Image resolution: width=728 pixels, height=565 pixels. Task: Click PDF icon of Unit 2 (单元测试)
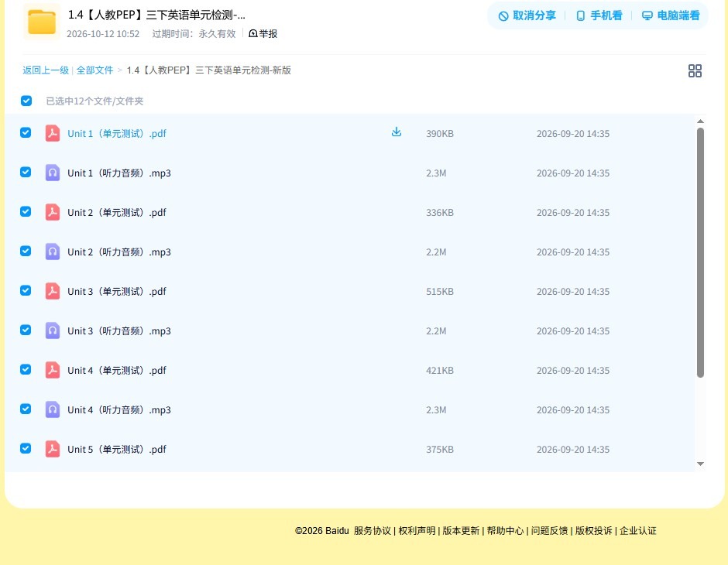(53, 212)
